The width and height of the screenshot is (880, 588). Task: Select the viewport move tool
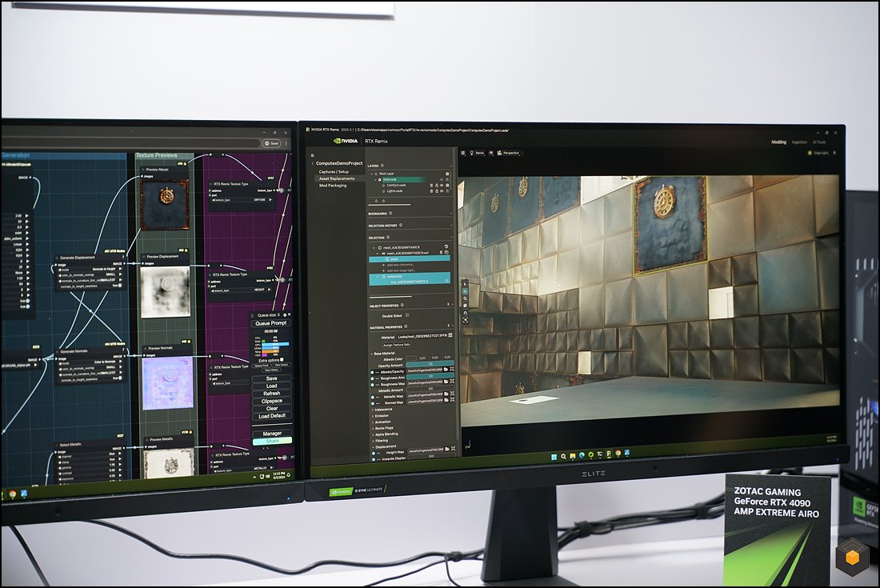[466, 291]
